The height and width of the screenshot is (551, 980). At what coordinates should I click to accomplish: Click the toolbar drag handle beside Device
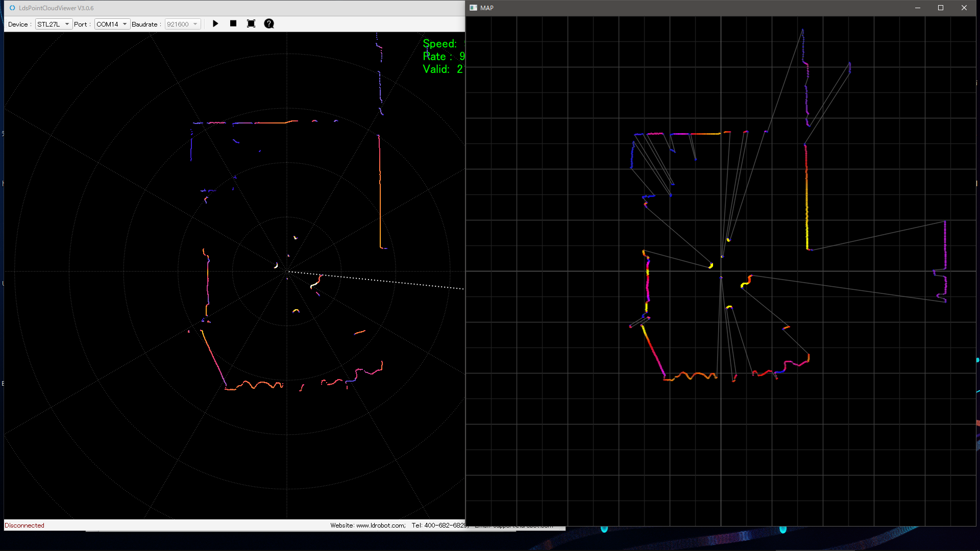[6, 24]
